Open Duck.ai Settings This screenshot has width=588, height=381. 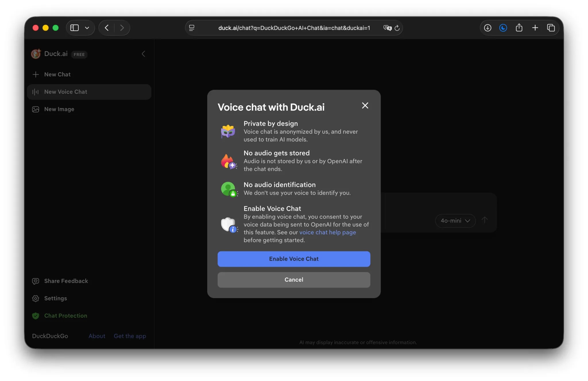point(55,298)
